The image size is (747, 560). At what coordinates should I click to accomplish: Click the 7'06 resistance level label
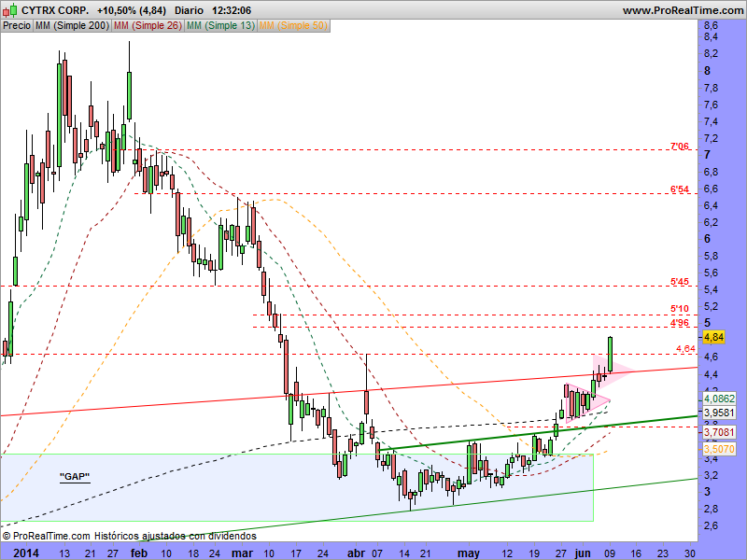point(680,147)
